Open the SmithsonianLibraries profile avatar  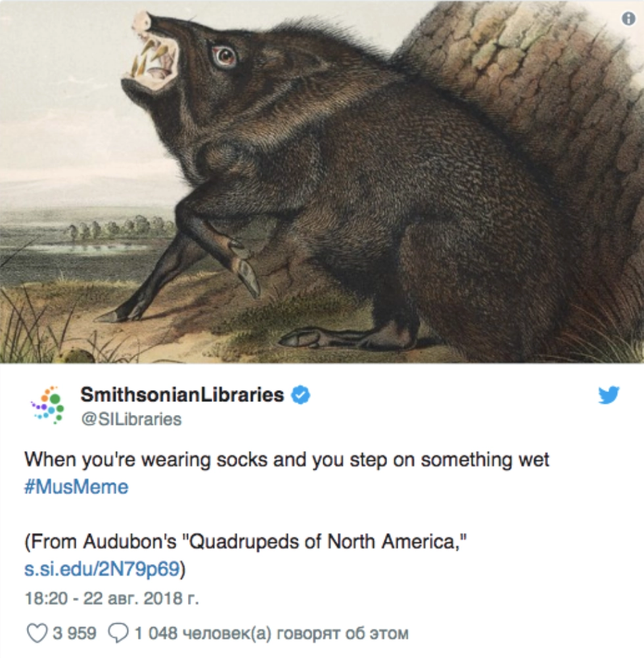click(x=47, y=405)
